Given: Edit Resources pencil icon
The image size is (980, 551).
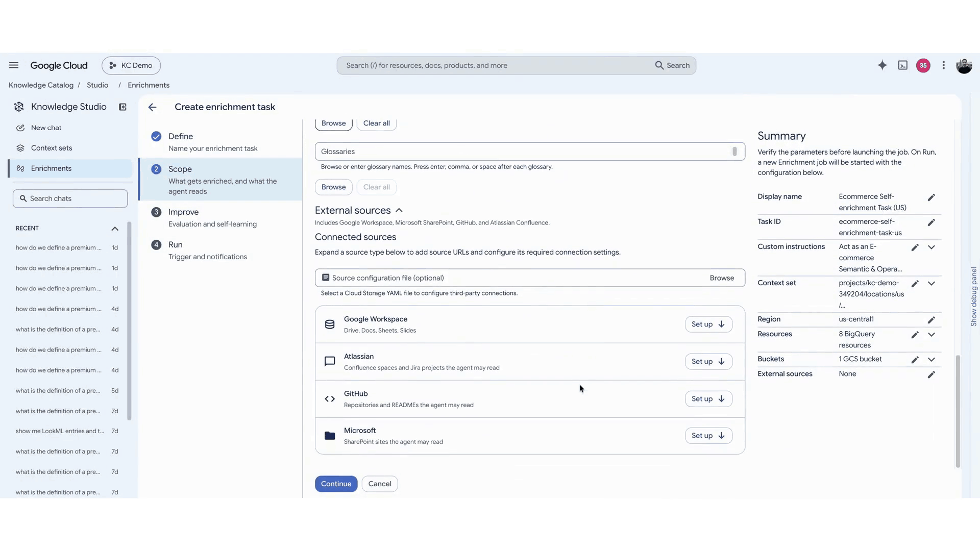Looking at the screenshot, I should click(915, 335).
